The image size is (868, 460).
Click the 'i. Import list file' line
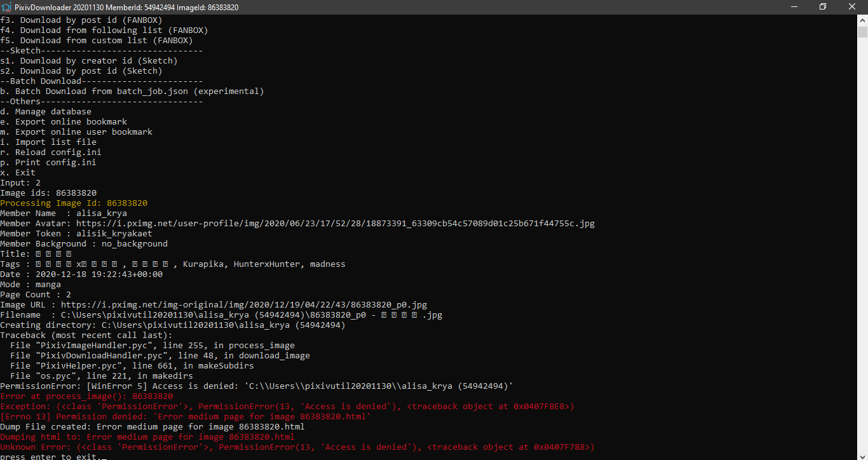pos(48,142)
